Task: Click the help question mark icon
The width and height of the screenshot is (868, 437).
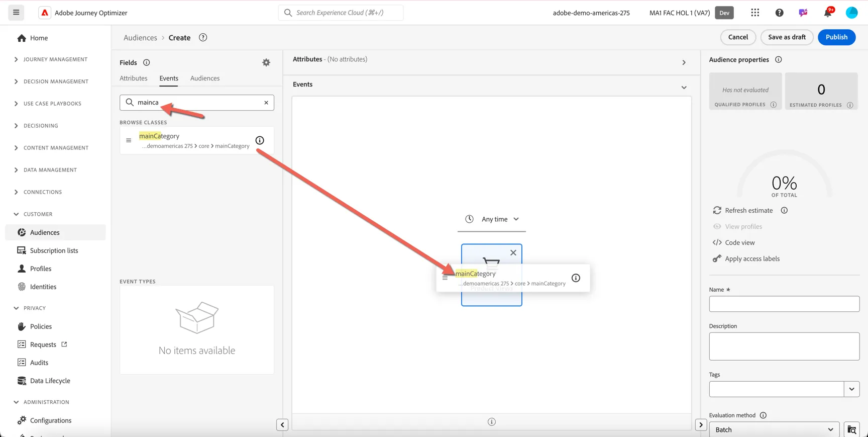Action: point(779,13)
